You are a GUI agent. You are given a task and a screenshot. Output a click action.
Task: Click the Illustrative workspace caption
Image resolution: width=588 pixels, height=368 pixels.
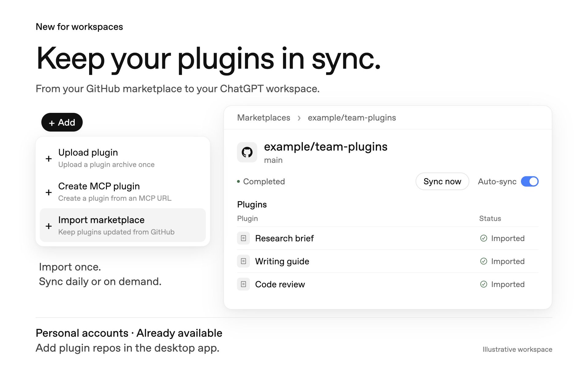(517, 349)
